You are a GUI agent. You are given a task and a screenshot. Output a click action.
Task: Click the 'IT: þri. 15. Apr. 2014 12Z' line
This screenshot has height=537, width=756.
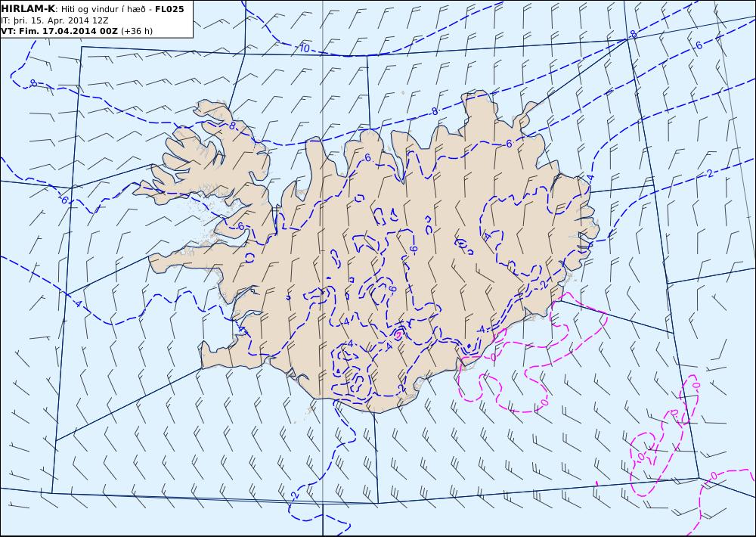(54, 20)
